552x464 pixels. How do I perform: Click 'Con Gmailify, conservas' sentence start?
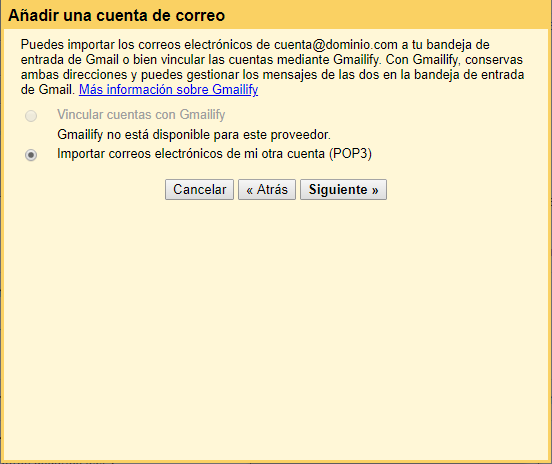pyautogui.click(x=454, y=59)
